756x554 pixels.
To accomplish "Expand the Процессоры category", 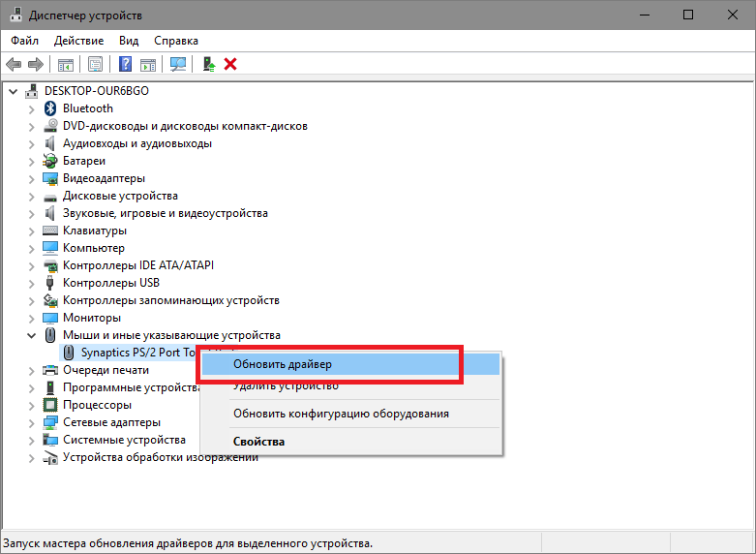I will click(32, 406).
